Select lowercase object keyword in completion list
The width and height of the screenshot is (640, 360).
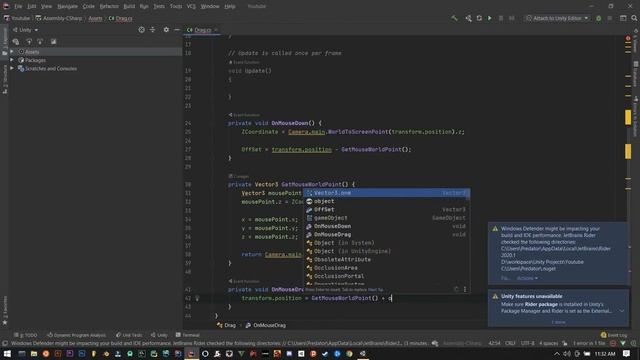coord(386,201)
